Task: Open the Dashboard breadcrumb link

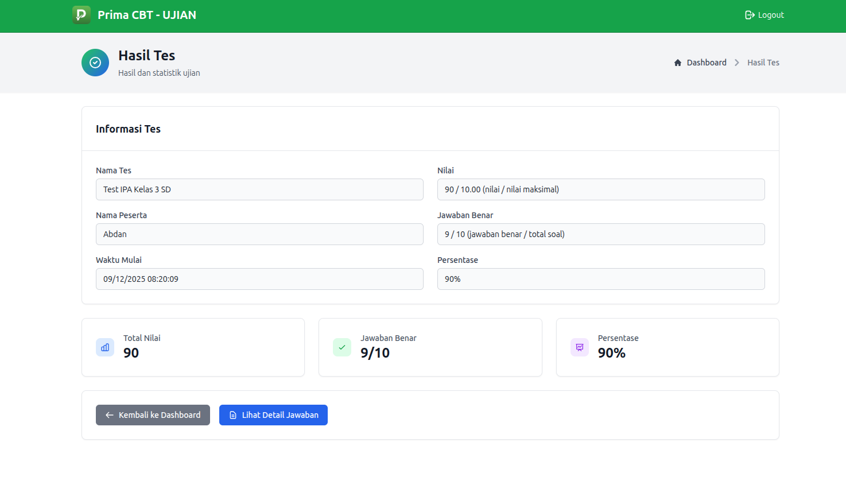Action: (706, 62)
